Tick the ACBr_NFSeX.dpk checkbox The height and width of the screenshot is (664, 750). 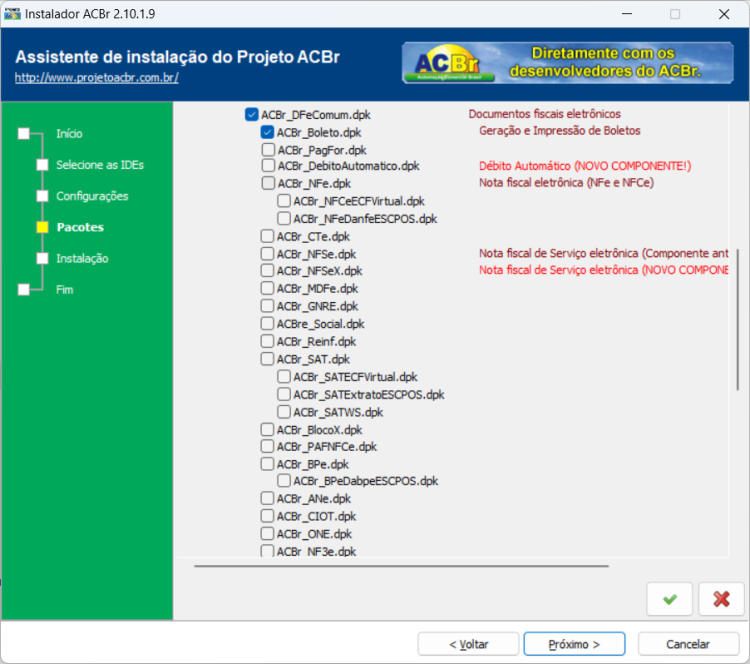pos(267,270)
